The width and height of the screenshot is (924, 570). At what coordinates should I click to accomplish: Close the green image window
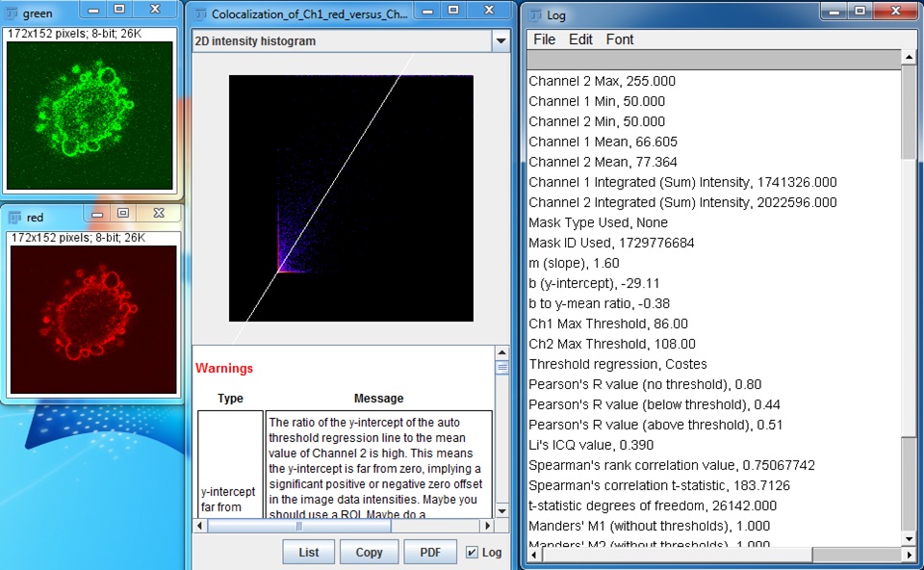click(x=155, y=9)
